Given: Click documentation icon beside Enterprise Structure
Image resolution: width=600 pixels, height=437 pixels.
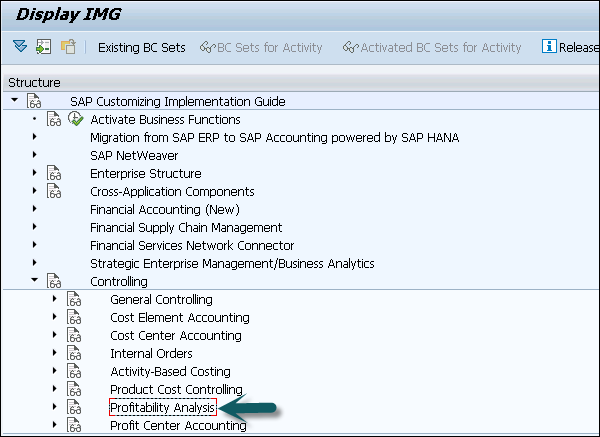Looking at the screenshot, I should pyautogui.click(x=54, y=174).
